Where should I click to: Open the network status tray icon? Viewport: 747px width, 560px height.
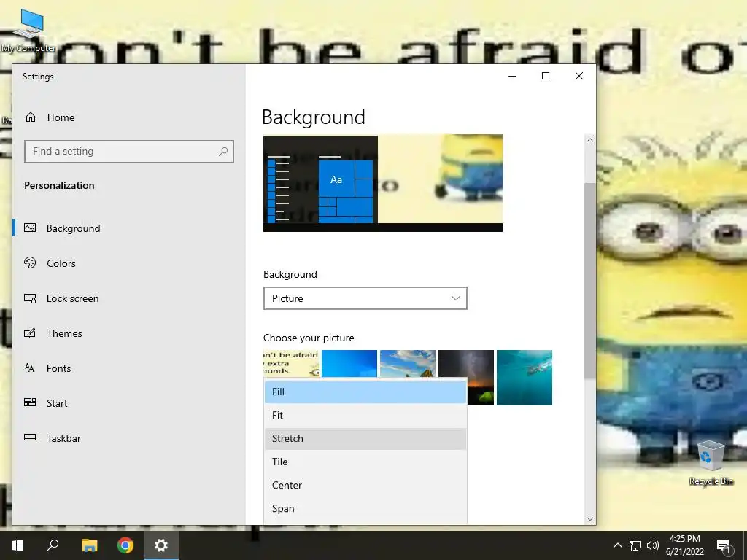coord(635,545)
